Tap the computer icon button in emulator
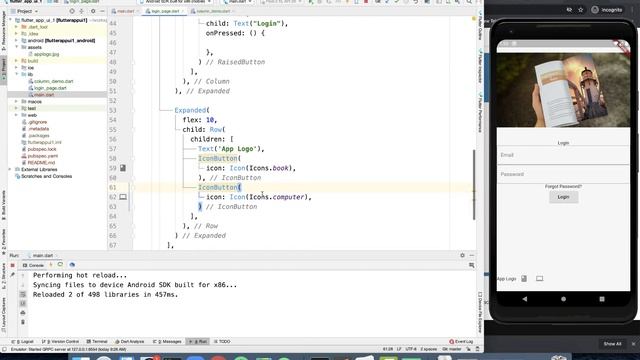The width and height of the screenshot is (640, 360). click(540, 279)
